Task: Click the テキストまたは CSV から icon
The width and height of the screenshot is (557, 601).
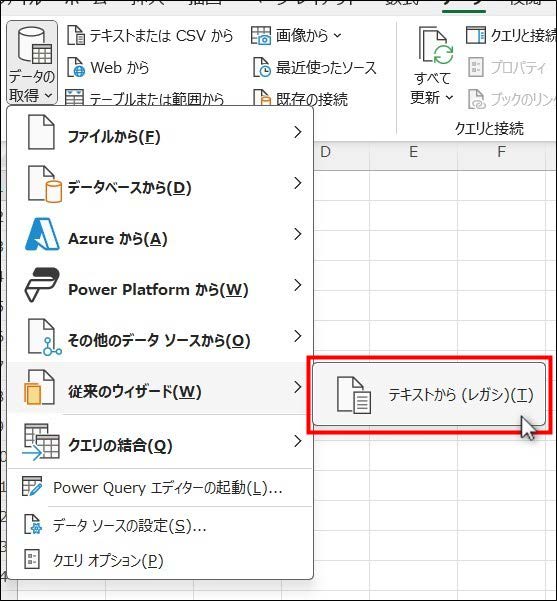Action: pos(76,35)
